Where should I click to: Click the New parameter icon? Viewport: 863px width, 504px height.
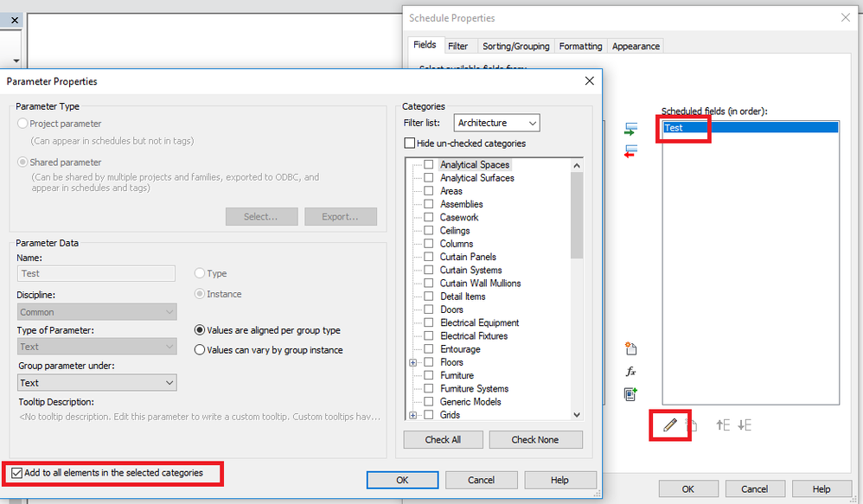click(x=630, y=348)
